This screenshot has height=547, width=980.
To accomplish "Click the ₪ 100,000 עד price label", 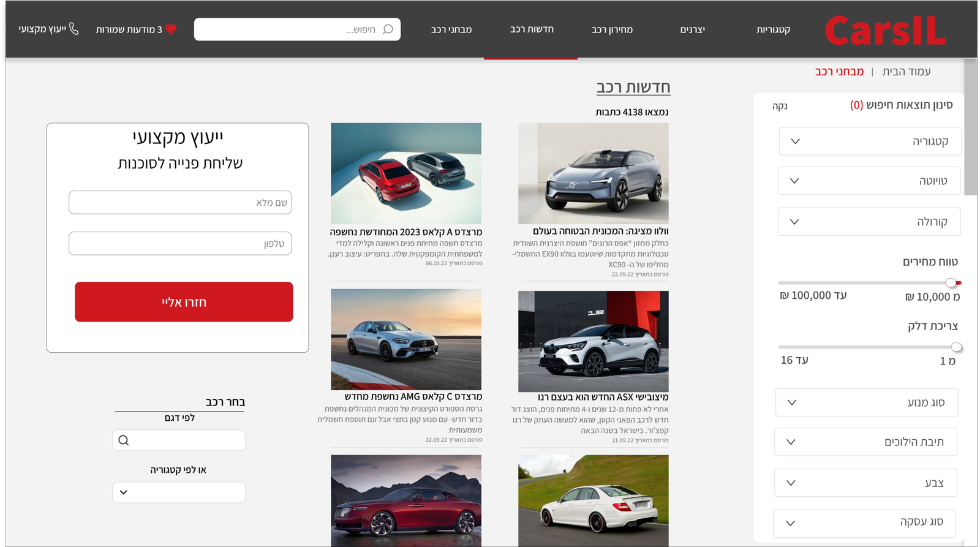I will (x=813, y=296).
